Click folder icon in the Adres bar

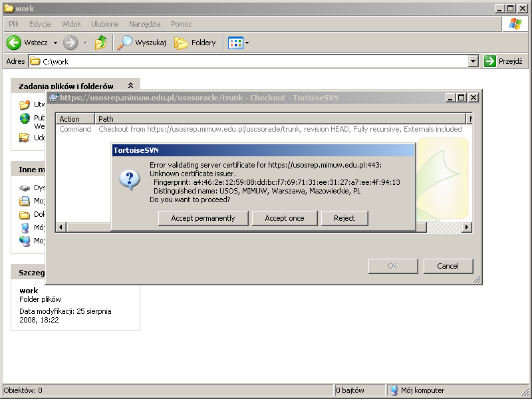[35, 61]
